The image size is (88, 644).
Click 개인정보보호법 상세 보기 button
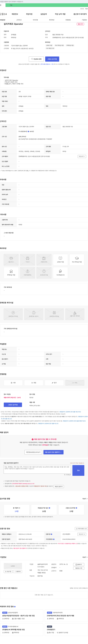33,452
